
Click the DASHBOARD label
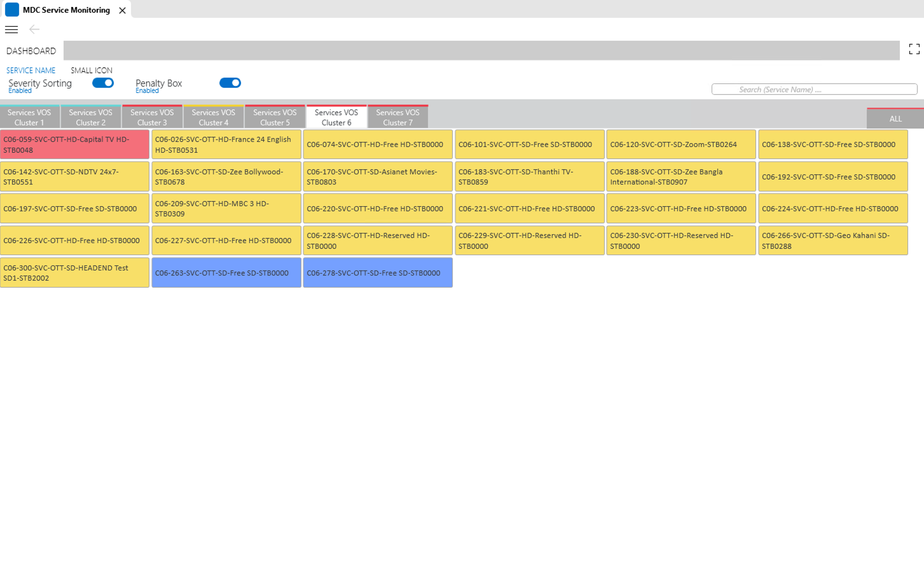31,51
